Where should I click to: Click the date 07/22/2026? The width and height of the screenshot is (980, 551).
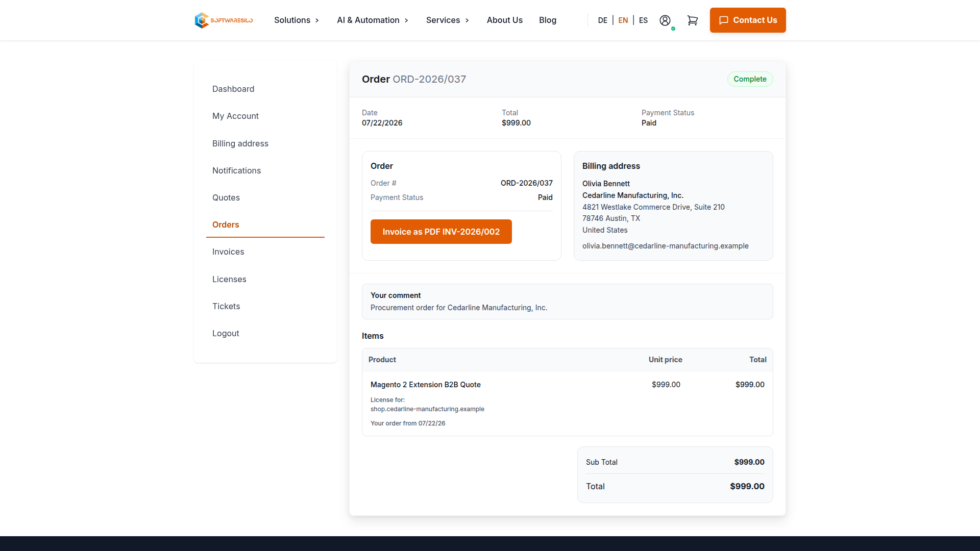[x=382, y=123]
